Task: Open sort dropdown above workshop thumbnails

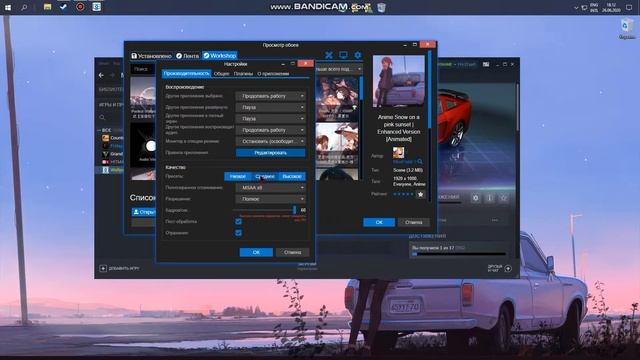Action: [x=339, y=69]
